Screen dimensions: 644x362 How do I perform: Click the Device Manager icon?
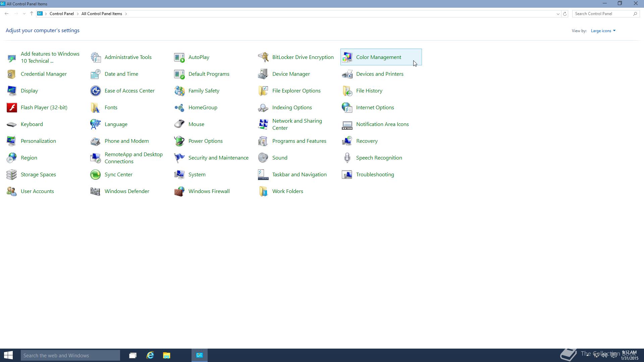point(263,74)
